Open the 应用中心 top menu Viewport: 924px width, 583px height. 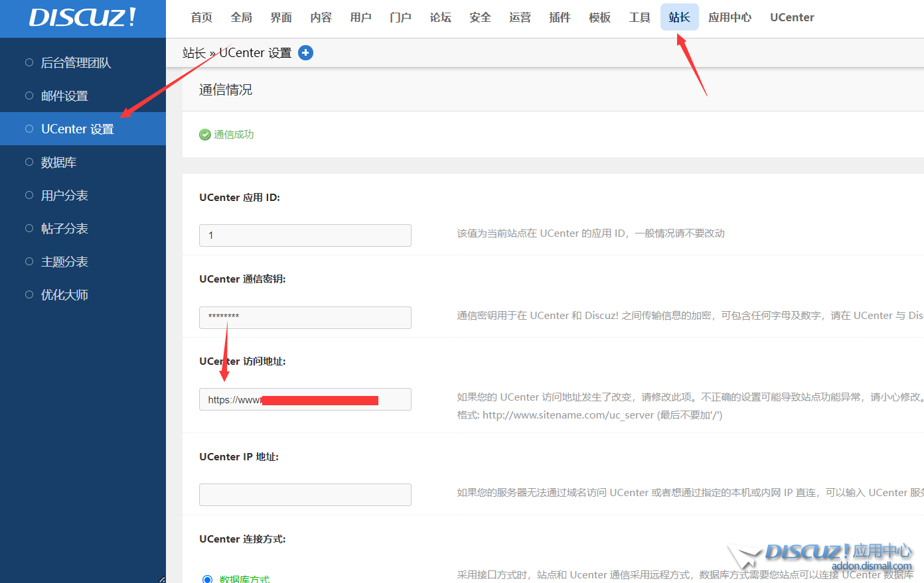[x=730, y=17]
